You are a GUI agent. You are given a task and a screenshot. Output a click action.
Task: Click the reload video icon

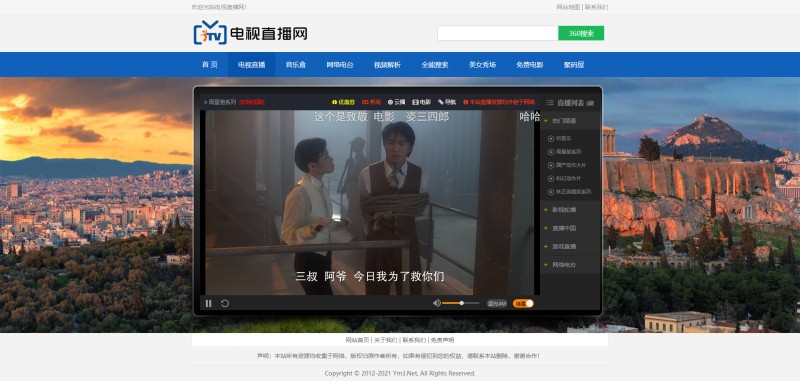click(224, 304)
